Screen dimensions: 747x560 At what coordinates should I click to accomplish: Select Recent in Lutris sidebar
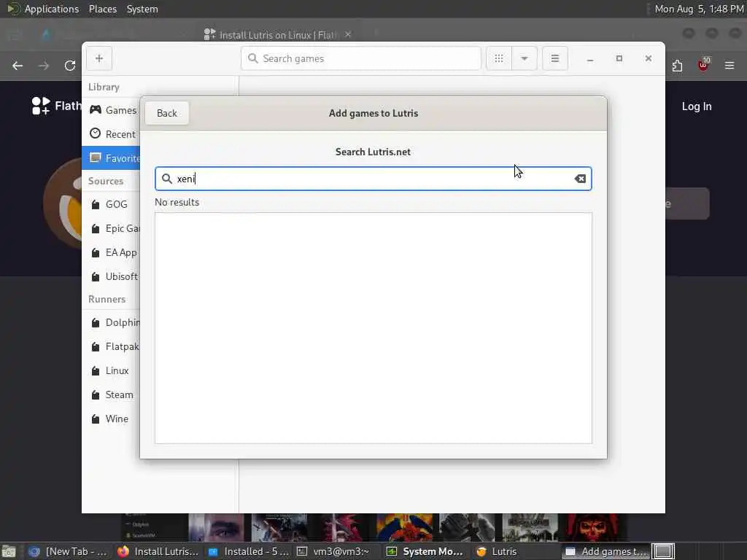[x=112, y=134]
